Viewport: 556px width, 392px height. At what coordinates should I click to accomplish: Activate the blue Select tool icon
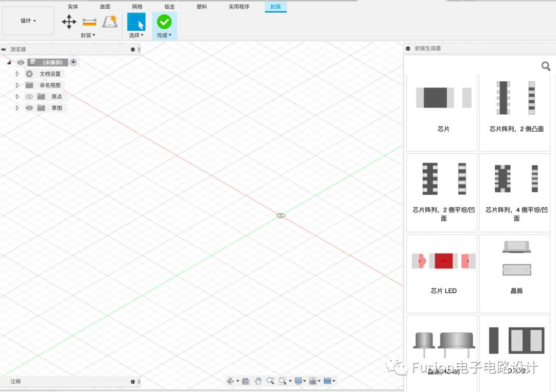click(x=136, y=22)
